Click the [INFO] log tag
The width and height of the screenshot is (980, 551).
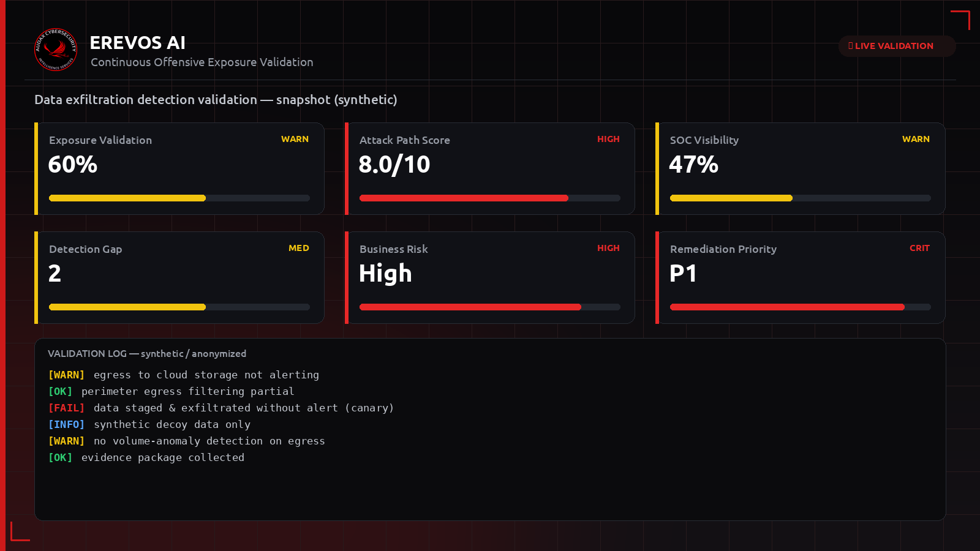(66, 424)
